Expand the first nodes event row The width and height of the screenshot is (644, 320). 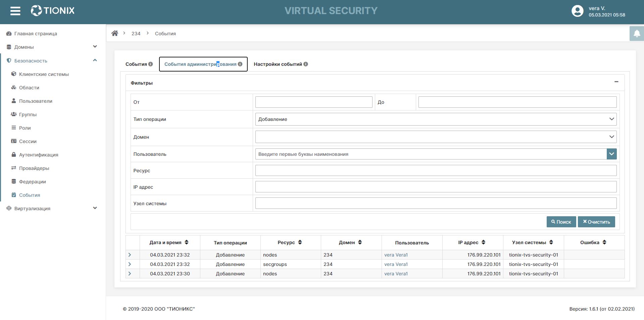click(x=130, y=255)
